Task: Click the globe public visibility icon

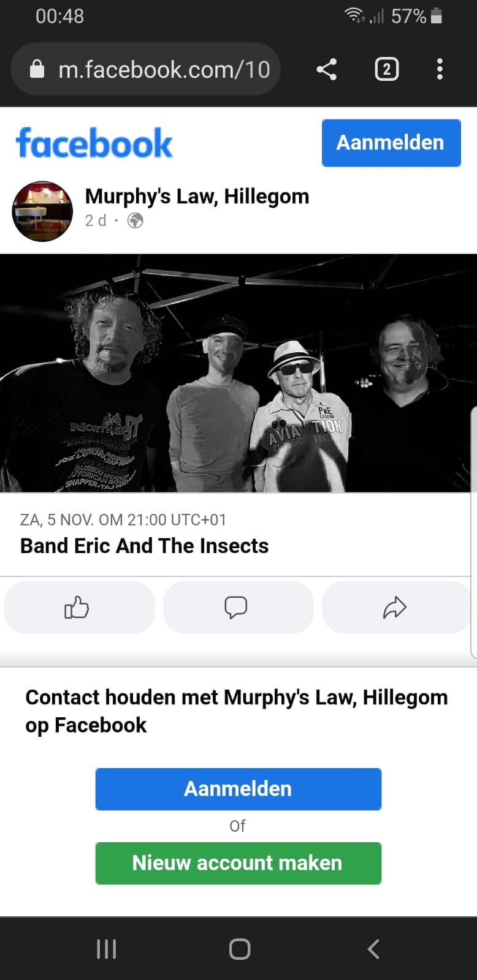Action: point(135,221)
